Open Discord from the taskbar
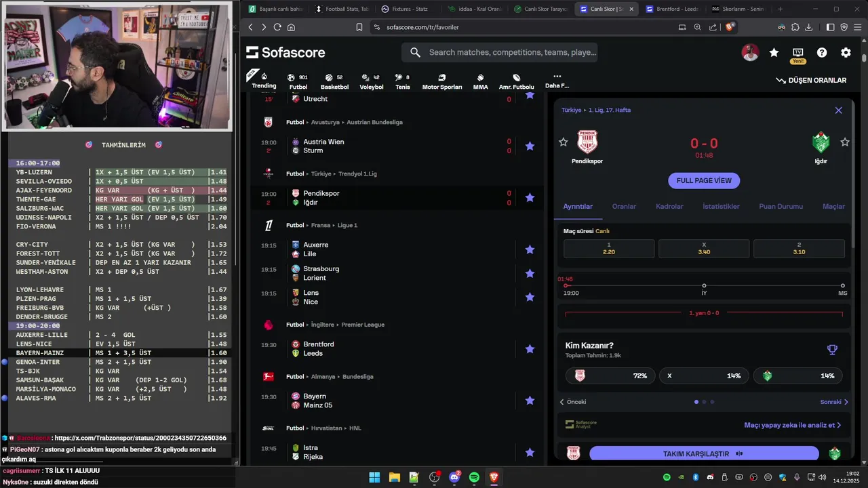868x488 pixels. pos(454,477)
